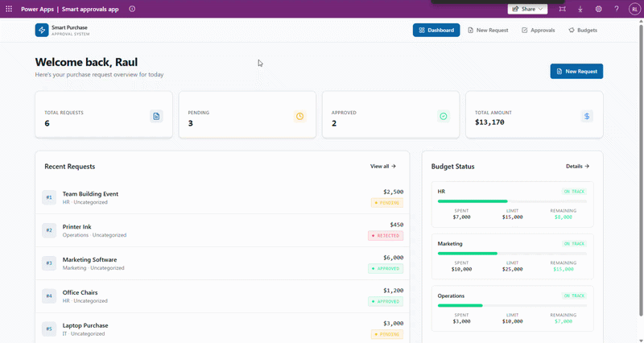Click the help question mark icon
The image size is (644, 343).
(617, 9)
